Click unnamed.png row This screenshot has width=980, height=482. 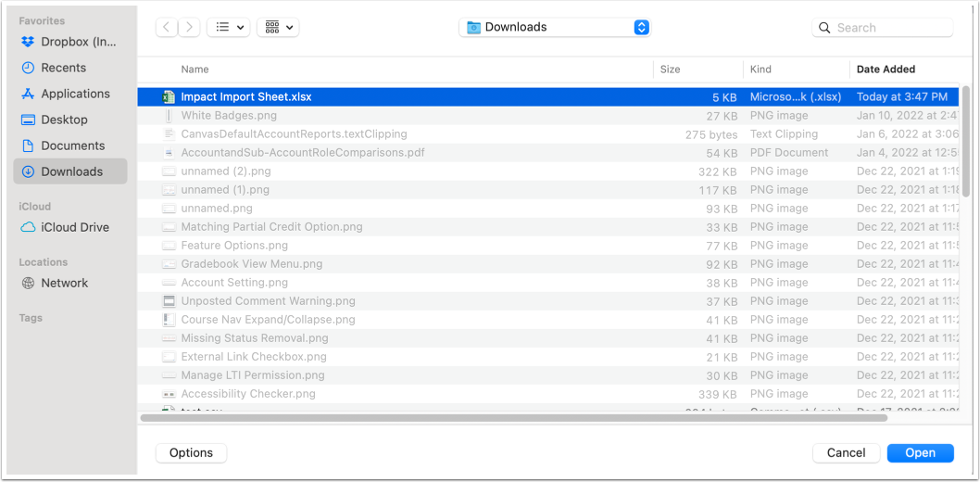(548, 209)
